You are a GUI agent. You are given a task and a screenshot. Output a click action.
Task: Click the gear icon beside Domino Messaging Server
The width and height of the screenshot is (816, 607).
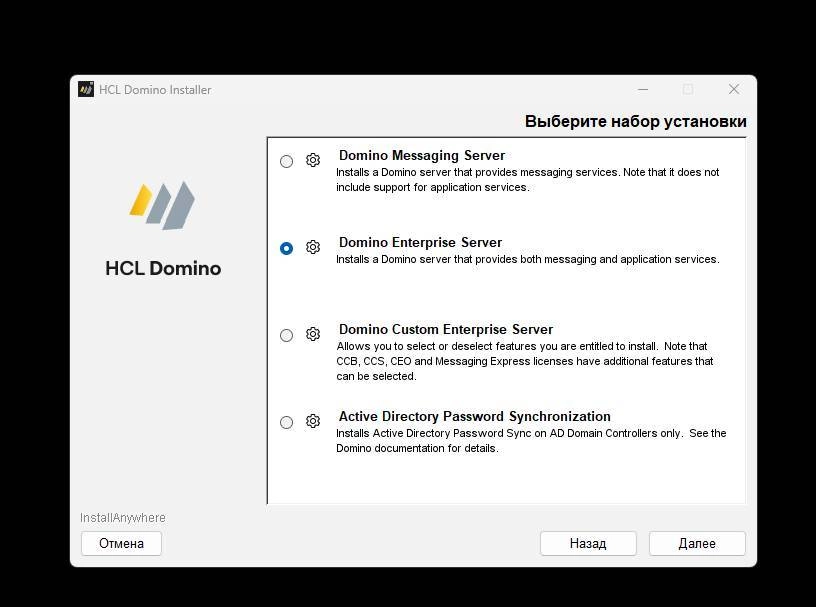coord(313,160)
